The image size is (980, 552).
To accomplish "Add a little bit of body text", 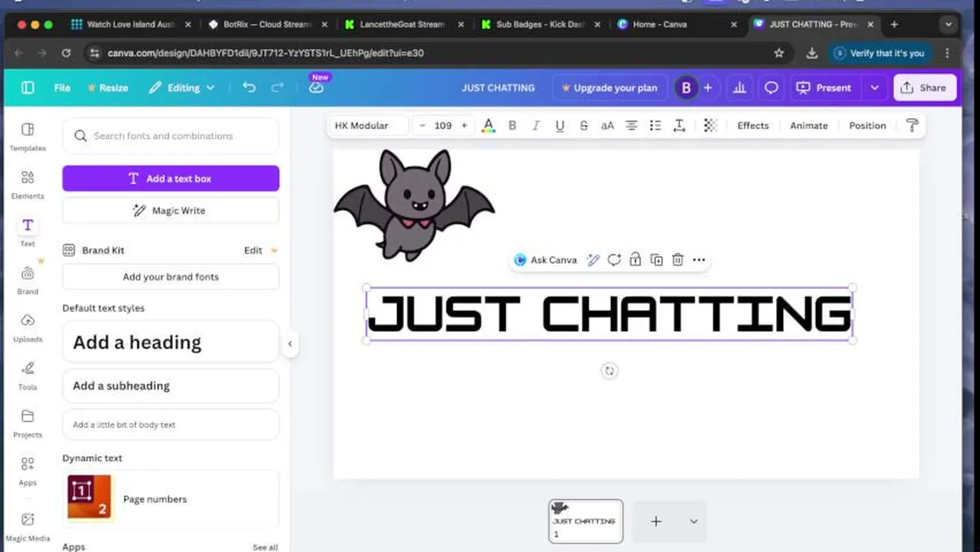I will click(171, 425).
